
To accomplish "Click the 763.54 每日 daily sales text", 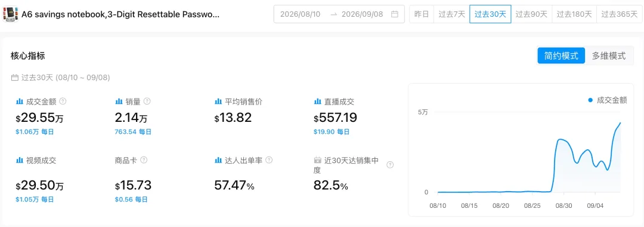I will (x=134, y=132).
